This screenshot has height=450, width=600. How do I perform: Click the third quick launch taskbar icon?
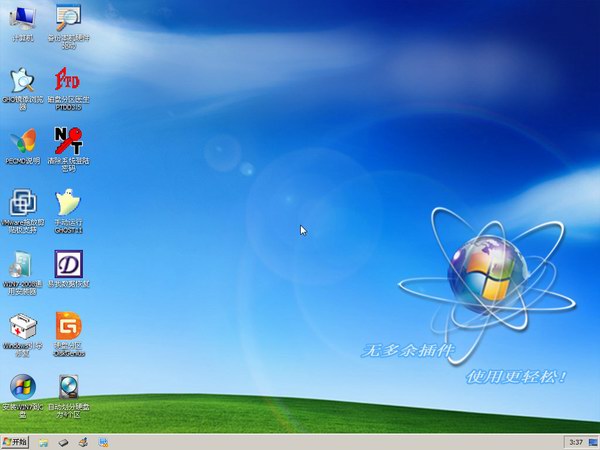click(x=83, y=443)
